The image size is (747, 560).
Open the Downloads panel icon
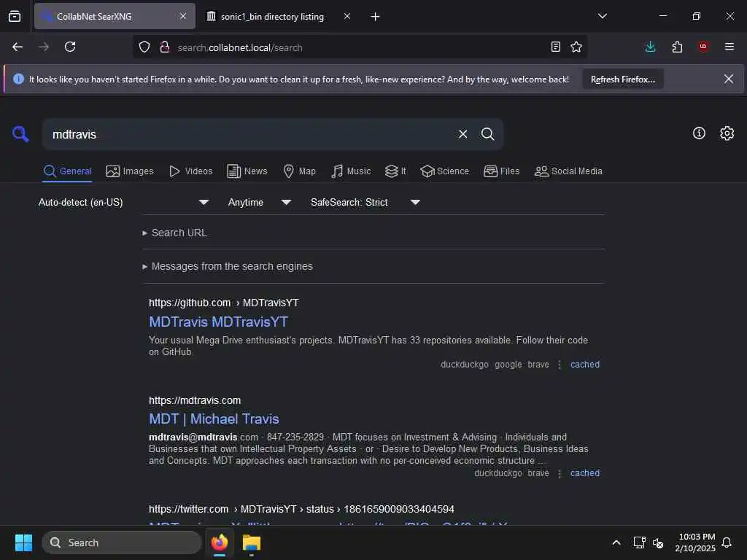650,47
